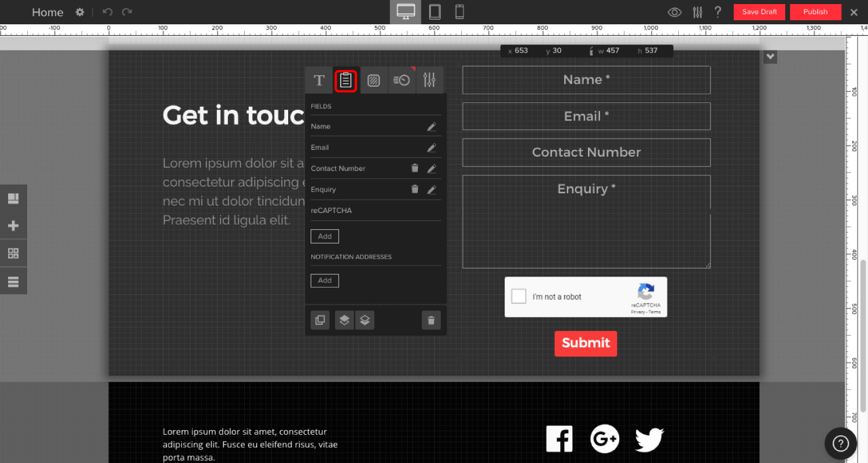
Task: Edit the Enquiry field with pencil
Action: point(431,190)
